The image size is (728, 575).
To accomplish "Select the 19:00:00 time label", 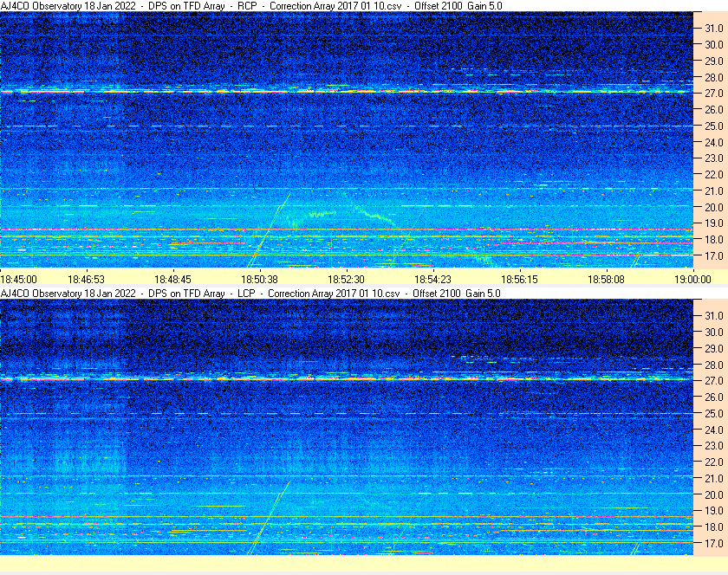I will click(x=692, y=280).
